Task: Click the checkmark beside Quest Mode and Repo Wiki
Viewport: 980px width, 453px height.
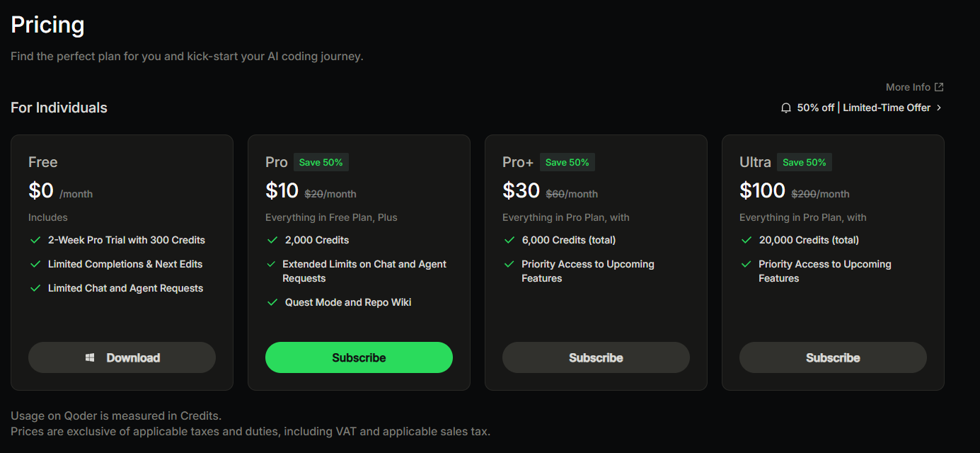Action: (272, 303)
